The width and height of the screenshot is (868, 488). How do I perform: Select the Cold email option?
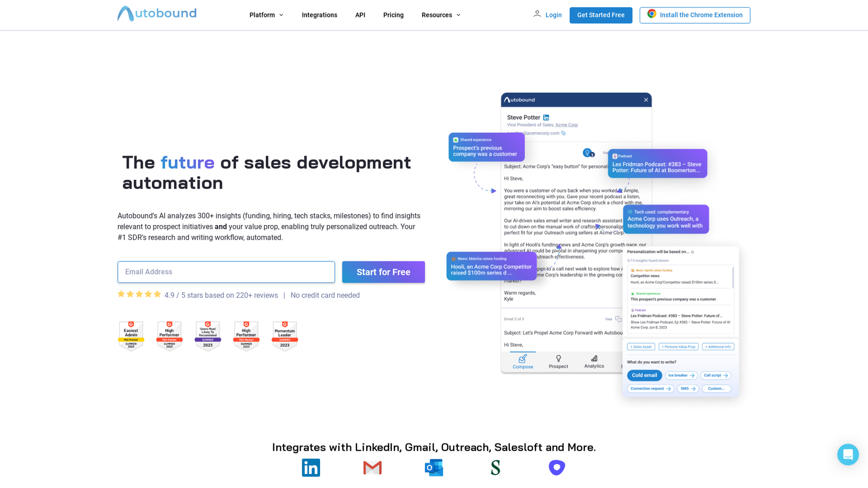(x=644, y=375)
